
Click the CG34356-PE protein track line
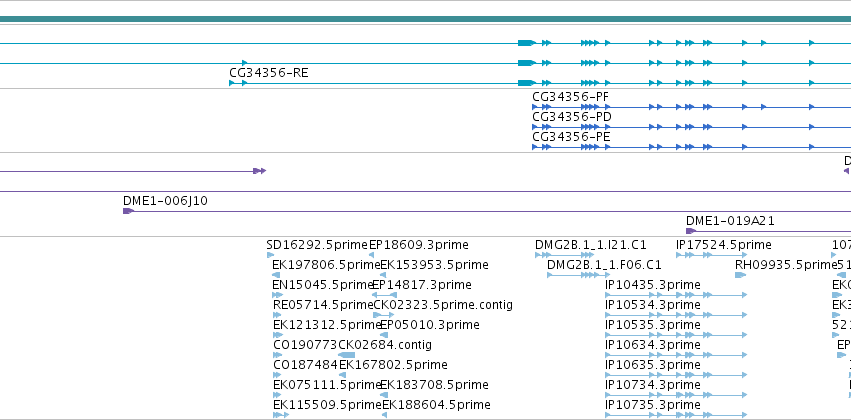point(691,148)
